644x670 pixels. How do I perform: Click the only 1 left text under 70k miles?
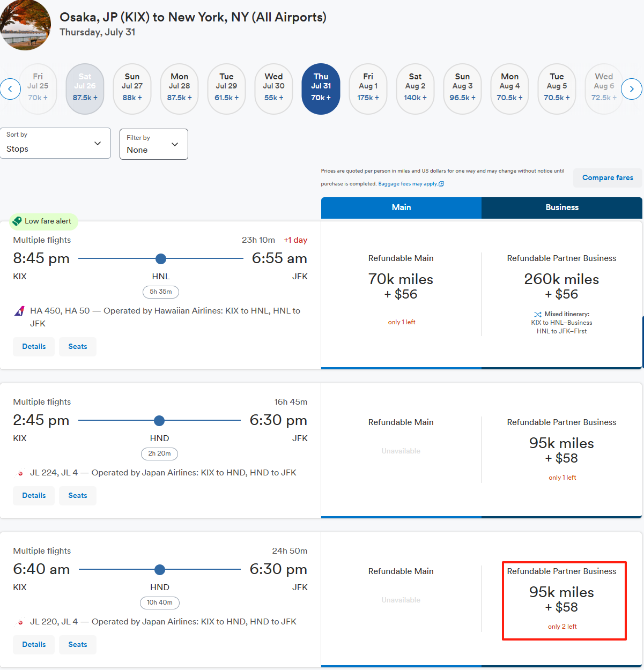(x=402, y=322)
